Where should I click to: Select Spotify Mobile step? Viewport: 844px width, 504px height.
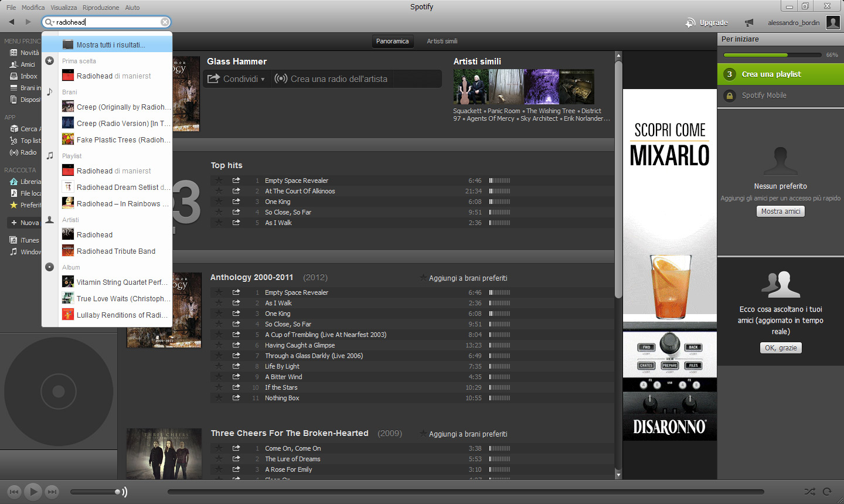(x=781, y=95)
